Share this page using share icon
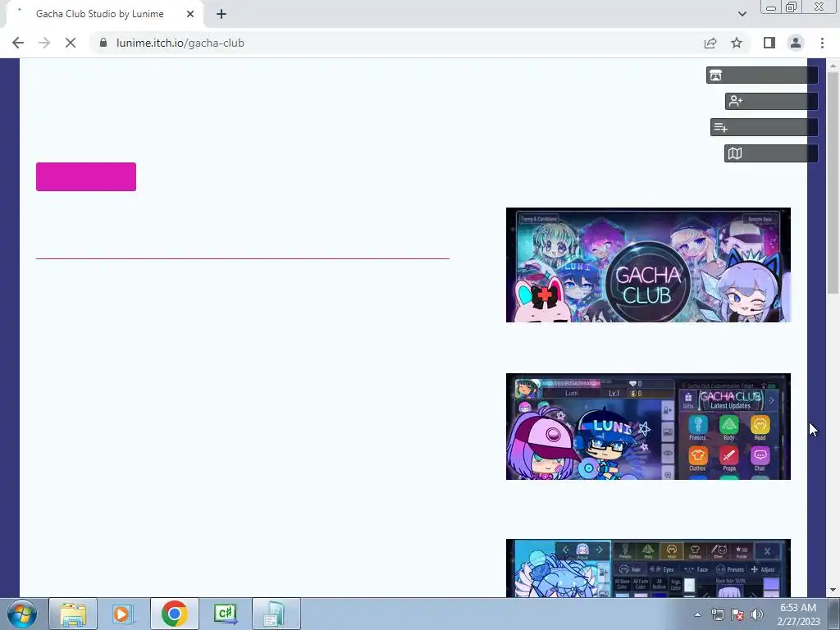This screenshot has width=840, height=630. 710,43
